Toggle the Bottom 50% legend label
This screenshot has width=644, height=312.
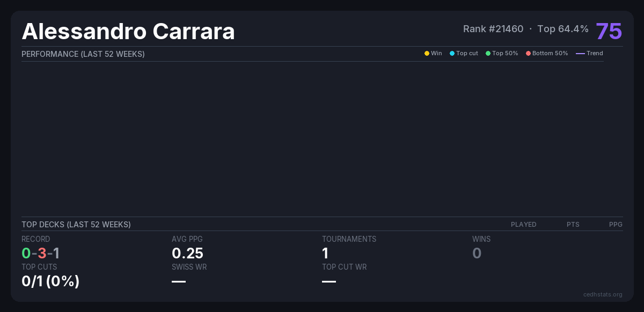click(550, 54)
